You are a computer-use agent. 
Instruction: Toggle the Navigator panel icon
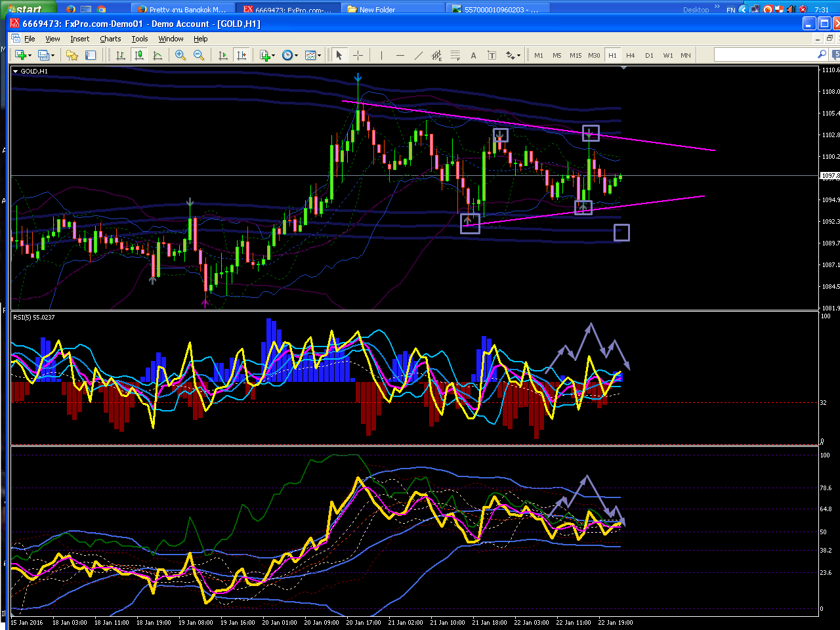pyautogui.click(x=91, y=55)
